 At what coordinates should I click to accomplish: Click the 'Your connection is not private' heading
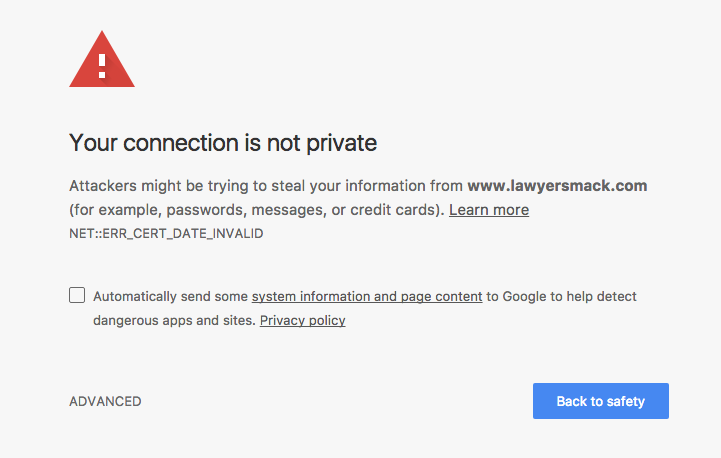[223, 143]
